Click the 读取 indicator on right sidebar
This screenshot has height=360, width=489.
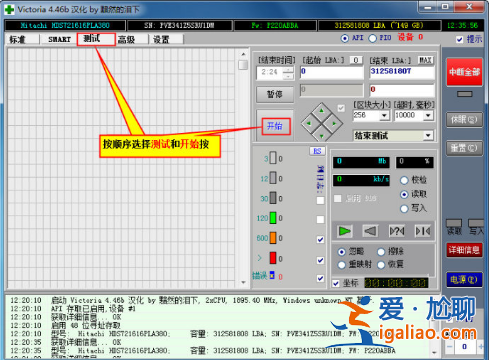[x=454, y=223]
